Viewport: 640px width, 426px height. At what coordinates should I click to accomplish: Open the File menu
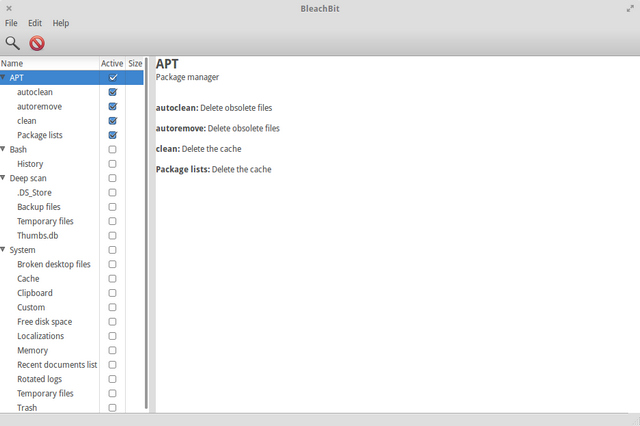(11, 23)
